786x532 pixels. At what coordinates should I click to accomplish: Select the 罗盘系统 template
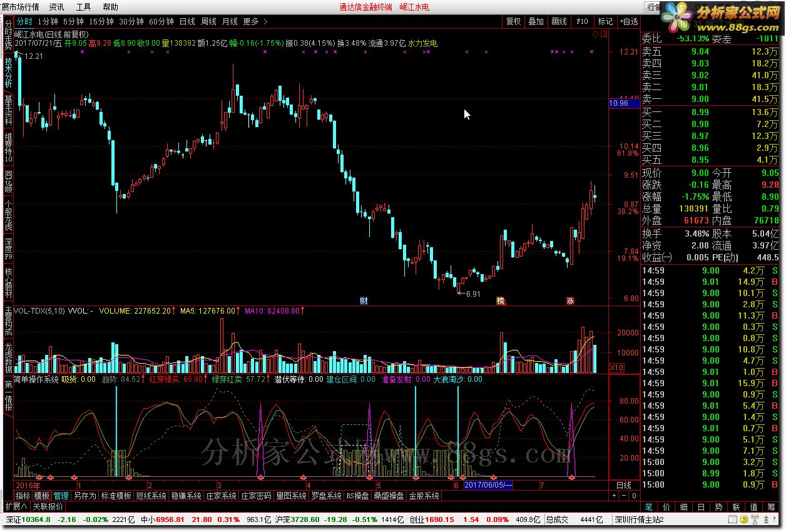click(x=326, y=496)
